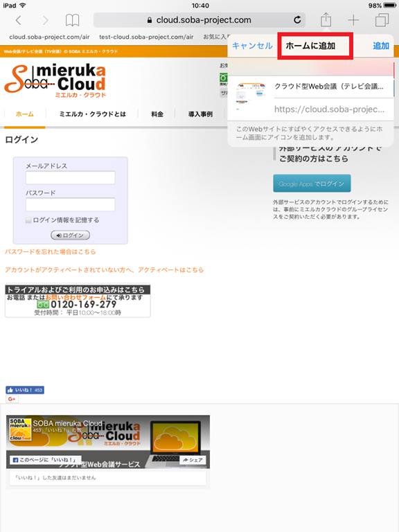Add a new tab with the plus icon
399x532 pixels.
(x=353, y=20)
